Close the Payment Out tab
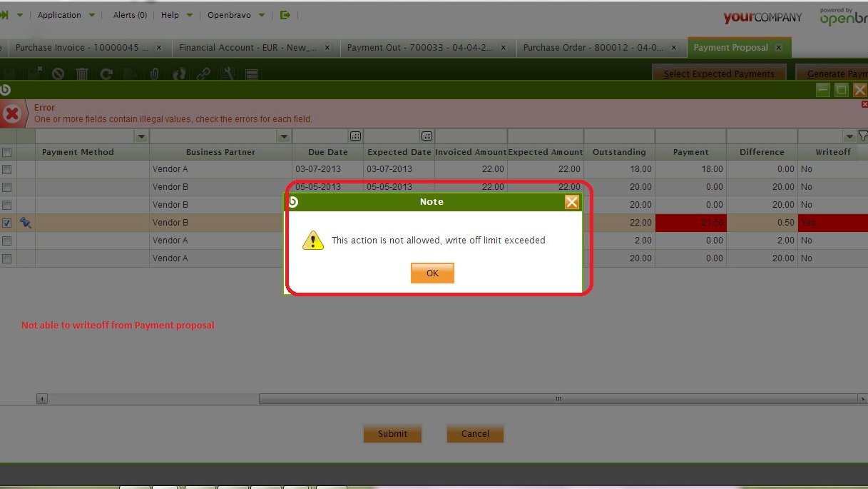Viewport: 868px width, 489px height. pos(504,48)
